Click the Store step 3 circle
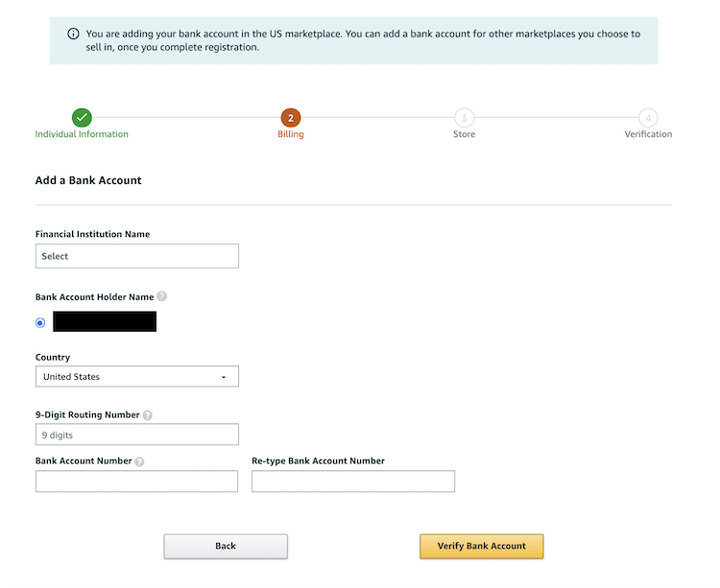The image size is (720, 588). [465, 118]
